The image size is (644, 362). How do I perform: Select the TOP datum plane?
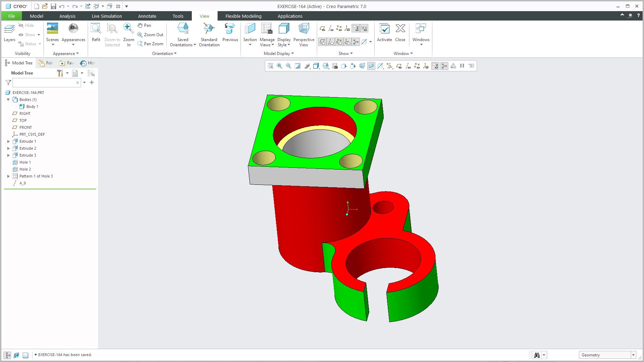click(23, 120)
